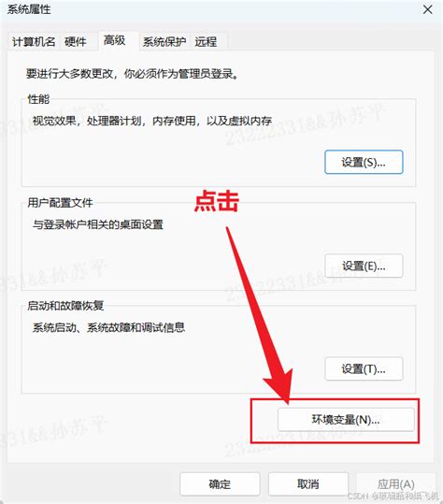Click the red 点击 annotation text
Image resolution: width=443 pixels, height=504 pixels.
point(217,201)
